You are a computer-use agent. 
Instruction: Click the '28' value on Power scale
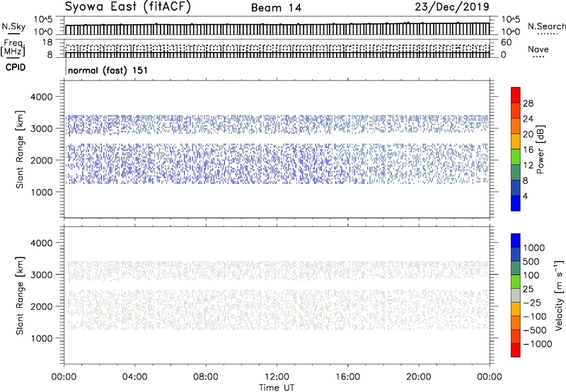[x=528, y=103]
